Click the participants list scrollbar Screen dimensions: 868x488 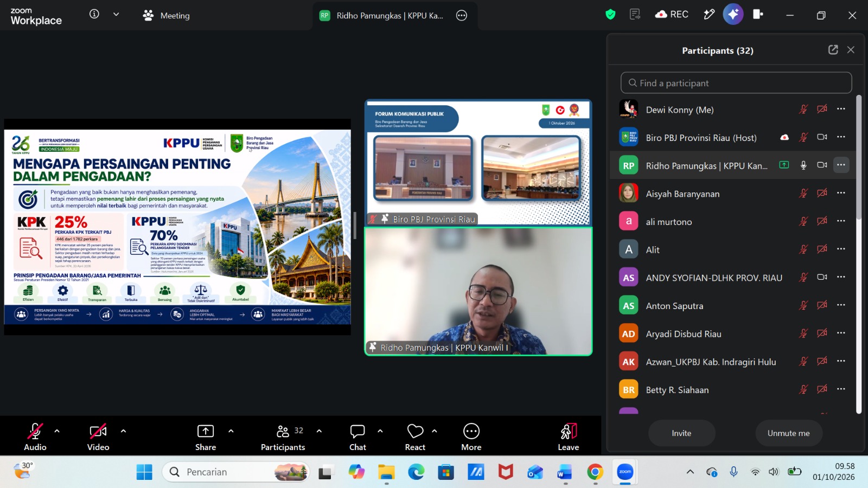[859, 157]
